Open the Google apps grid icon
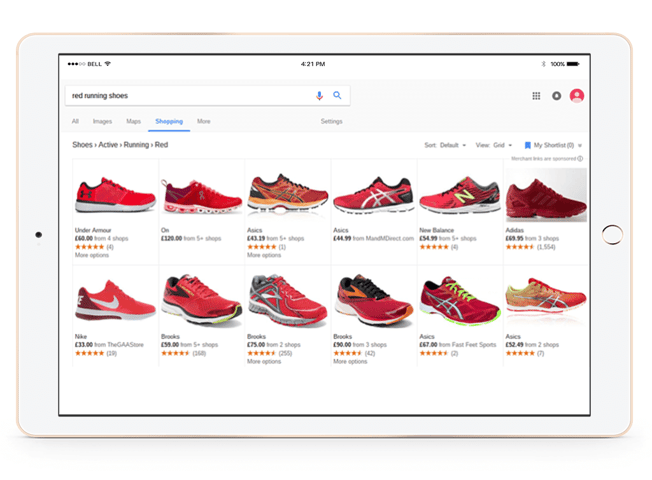Image resolution: width=652 pixels, height=480 pixels. (x=536, y=96)
